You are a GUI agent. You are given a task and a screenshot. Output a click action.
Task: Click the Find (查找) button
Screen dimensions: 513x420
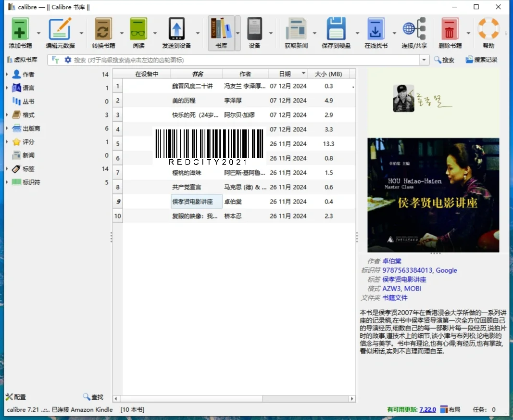(93, 397)
